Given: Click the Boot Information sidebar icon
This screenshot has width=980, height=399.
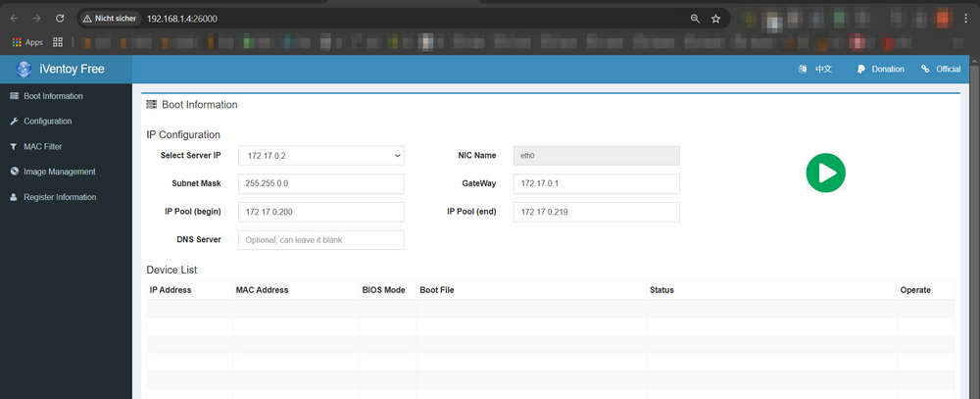Looking at the screenshot, I should click(14, 96).
